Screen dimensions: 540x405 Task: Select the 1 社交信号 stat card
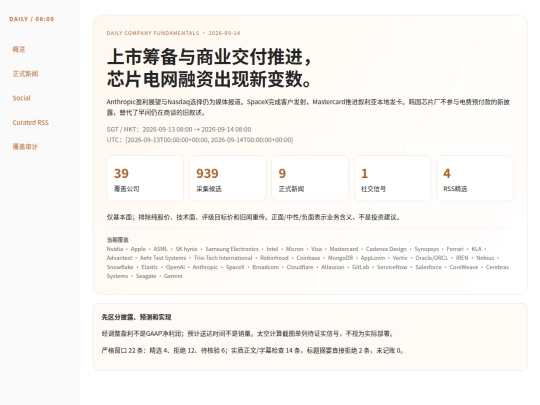tap(392, 178)
